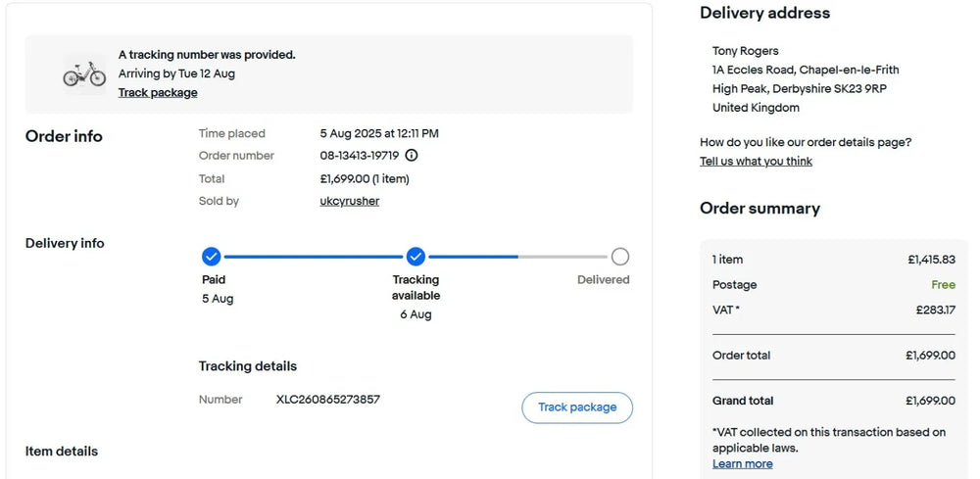Click the delivery progress bar line
The width and height of the screenshot is (980, 479).
pyautogui.click(x=416, y=257)
